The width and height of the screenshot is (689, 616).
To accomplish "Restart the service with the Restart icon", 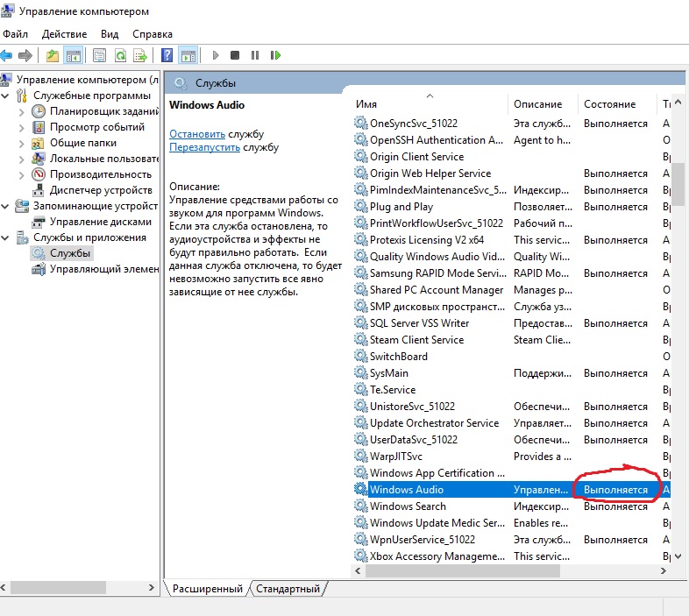I will (275, 55).
